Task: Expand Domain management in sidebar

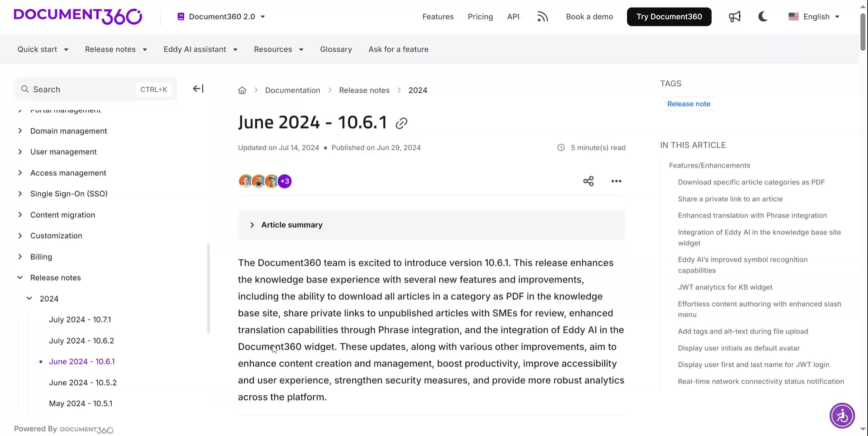Action: [x=20, y=131]
